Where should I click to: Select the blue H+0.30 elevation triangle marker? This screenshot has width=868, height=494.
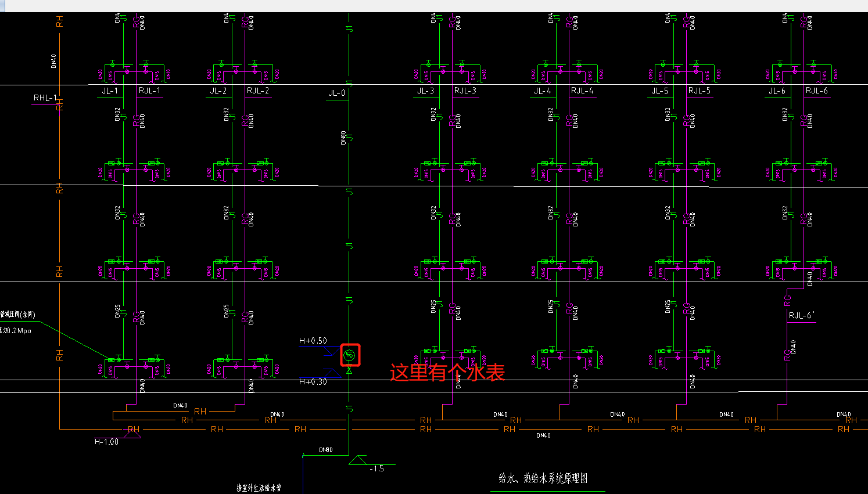(x=332, y=373)
